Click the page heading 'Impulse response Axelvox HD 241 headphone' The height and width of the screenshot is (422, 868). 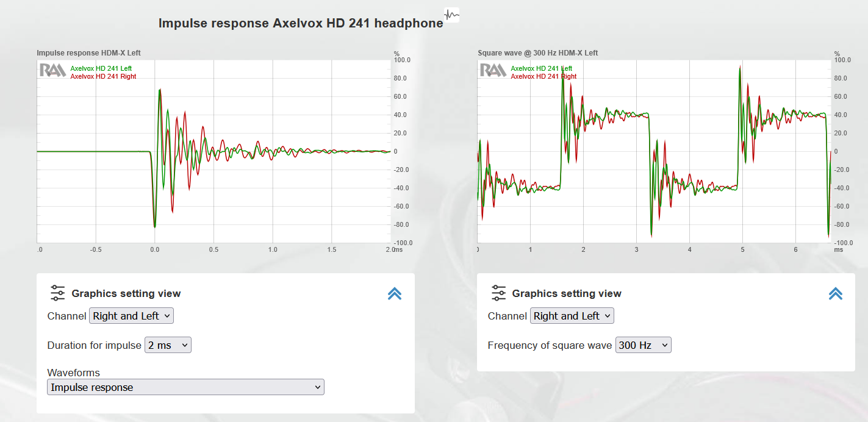301,23
